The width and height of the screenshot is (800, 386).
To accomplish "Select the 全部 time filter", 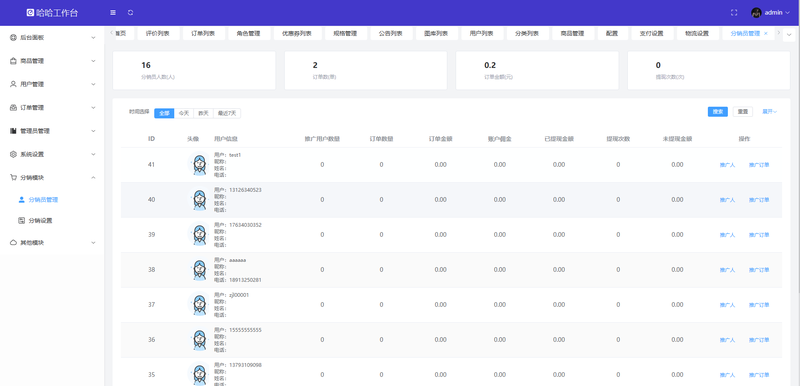I will (x=164, y=113).
